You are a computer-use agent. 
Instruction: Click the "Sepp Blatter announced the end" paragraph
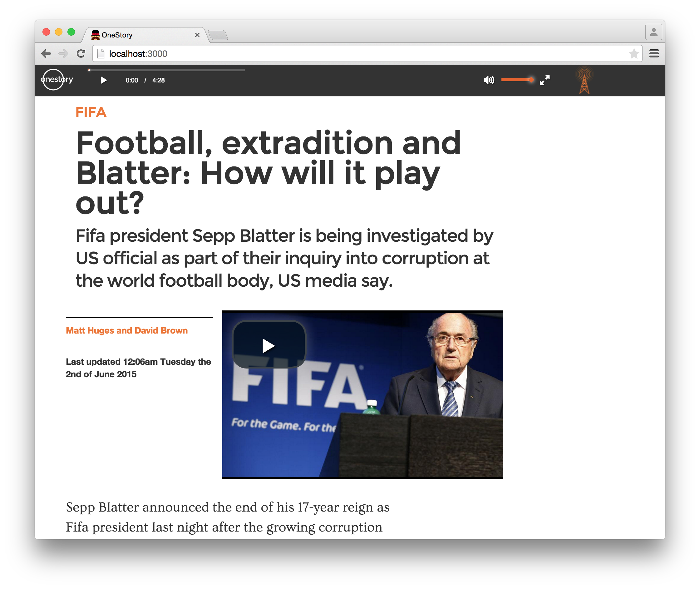click(x=228, y=517)
